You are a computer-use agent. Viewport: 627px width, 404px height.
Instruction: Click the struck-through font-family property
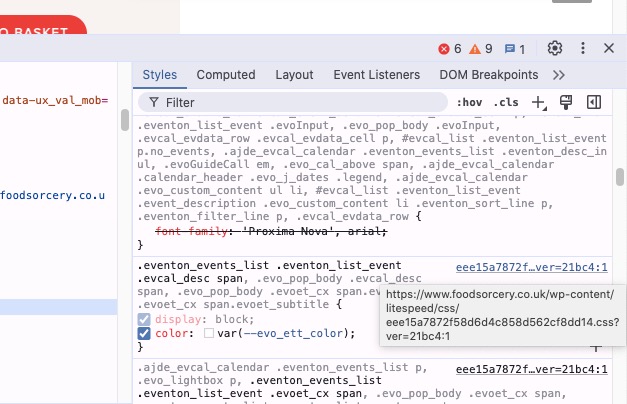(x=191, y=231)
